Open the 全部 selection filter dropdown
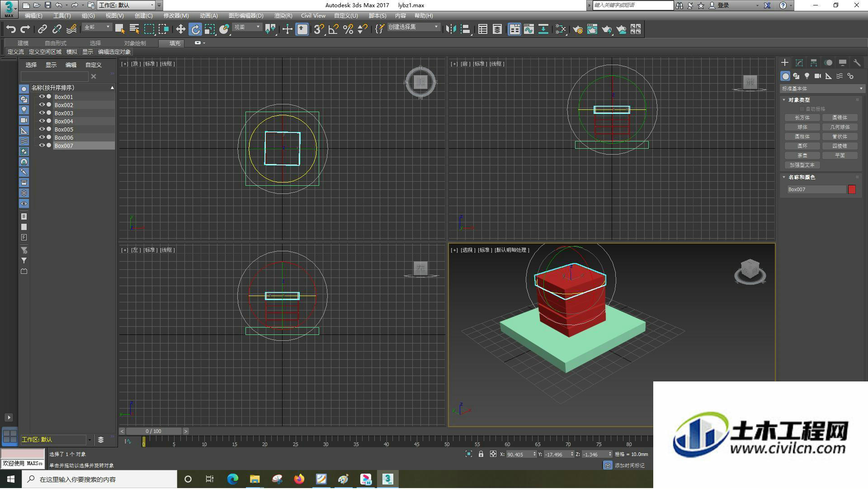This screenshot has width=868, height=489. click(x=97, y=28)
